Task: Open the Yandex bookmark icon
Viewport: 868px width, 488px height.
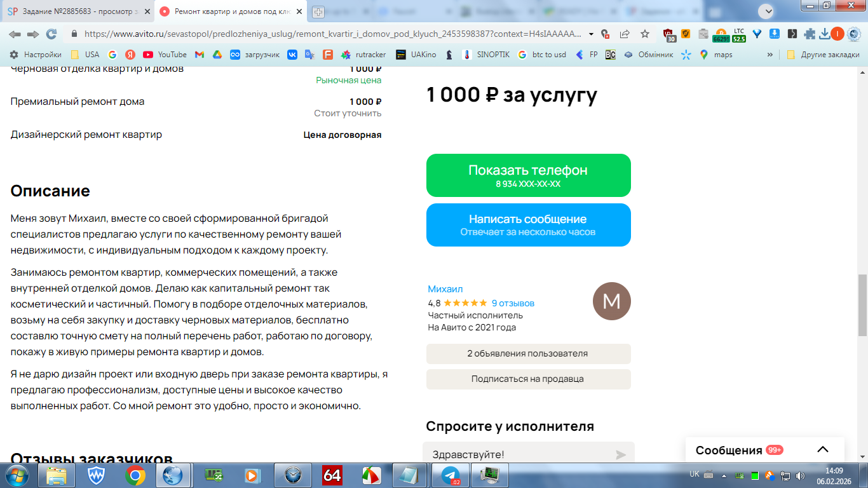Action: tap(130, 55)
